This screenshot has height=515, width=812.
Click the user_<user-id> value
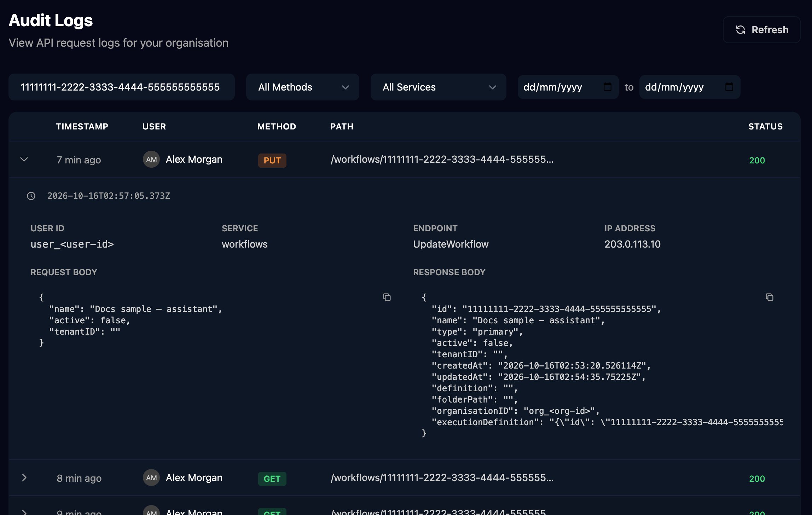click(x=72, y=244)
